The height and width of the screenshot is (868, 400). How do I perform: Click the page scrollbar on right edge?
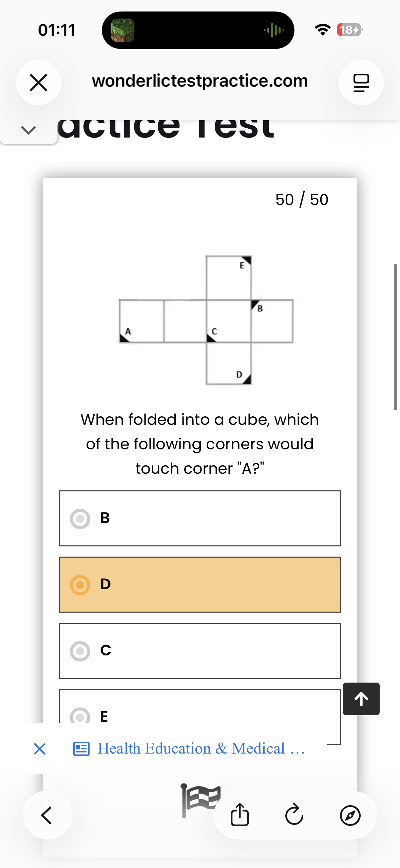[x=395, y=337]
